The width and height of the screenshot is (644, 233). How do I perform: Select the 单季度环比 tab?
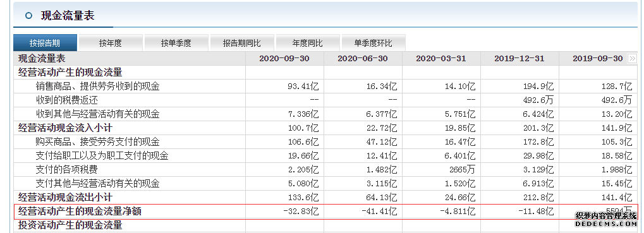[x=374, y=43]
